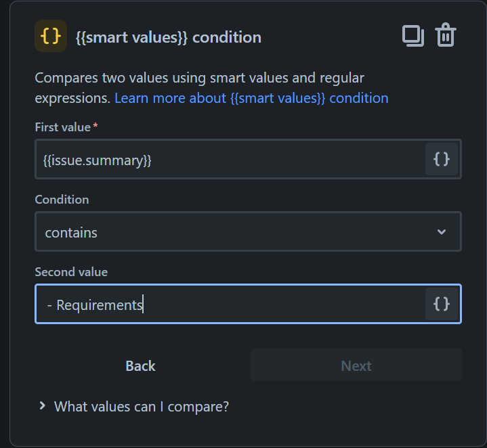
Task: Open smart value picker for First value
Action: coord(442,159)
